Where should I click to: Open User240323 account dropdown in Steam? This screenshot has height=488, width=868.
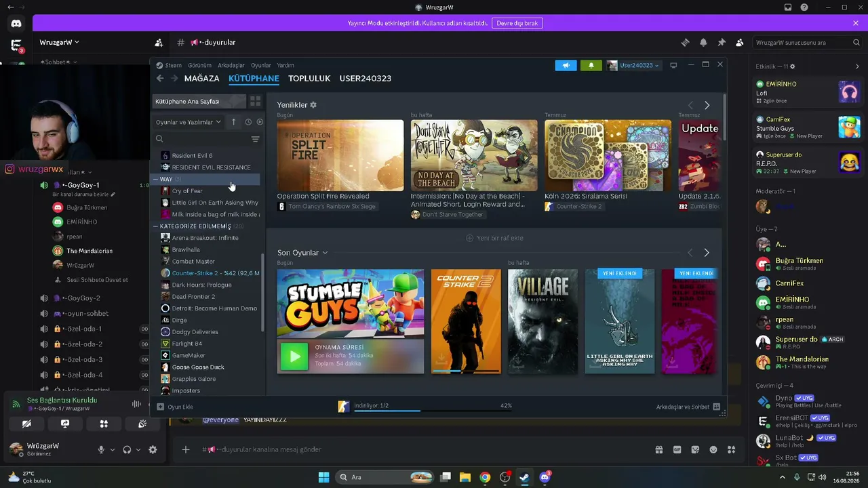point(633,66)
